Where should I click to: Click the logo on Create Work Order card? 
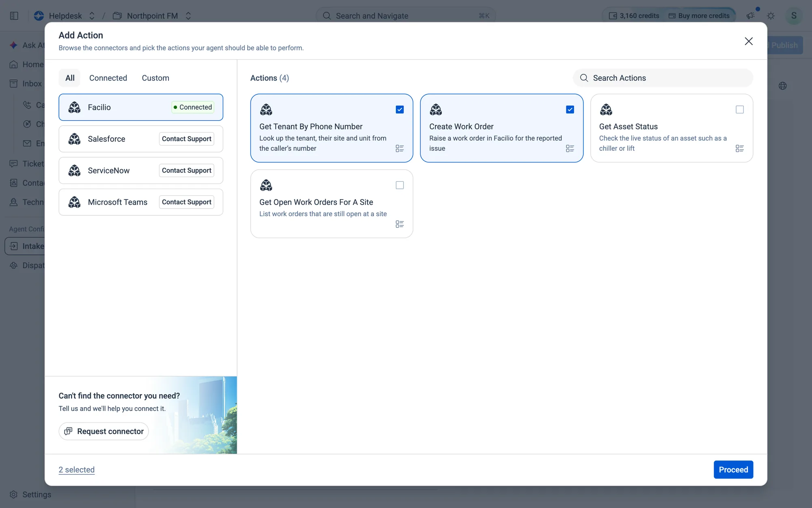(x=436, y=110)
